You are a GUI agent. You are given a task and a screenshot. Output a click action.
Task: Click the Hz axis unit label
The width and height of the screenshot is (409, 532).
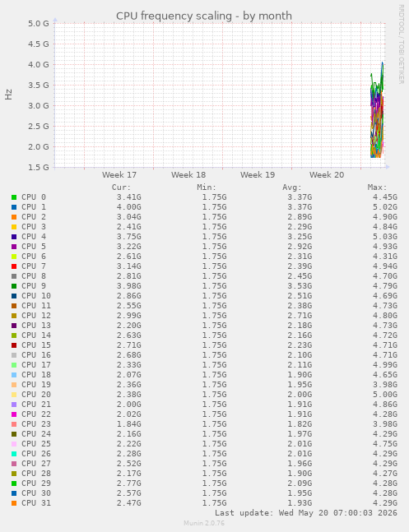[x=8, y=95]
